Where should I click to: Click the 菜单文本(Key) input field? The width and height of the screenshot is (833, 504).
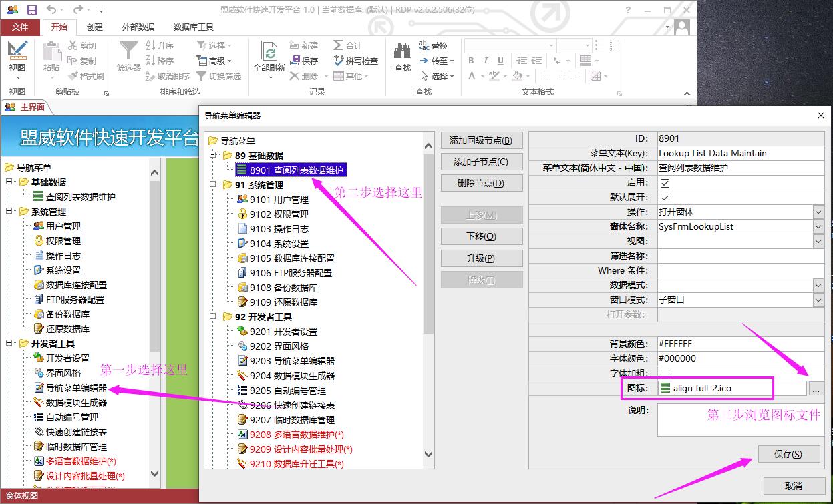pos(741,153)
